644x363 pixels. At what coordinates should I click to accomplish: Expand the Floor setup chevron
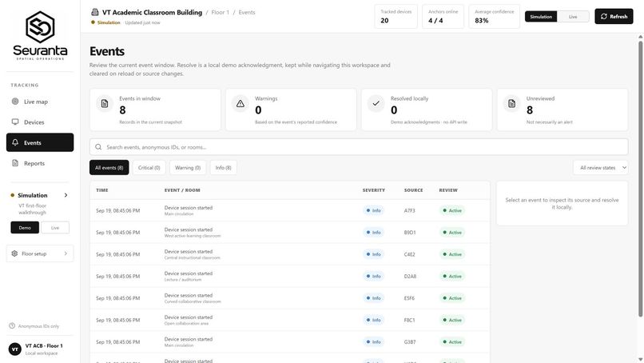point(66,253)
